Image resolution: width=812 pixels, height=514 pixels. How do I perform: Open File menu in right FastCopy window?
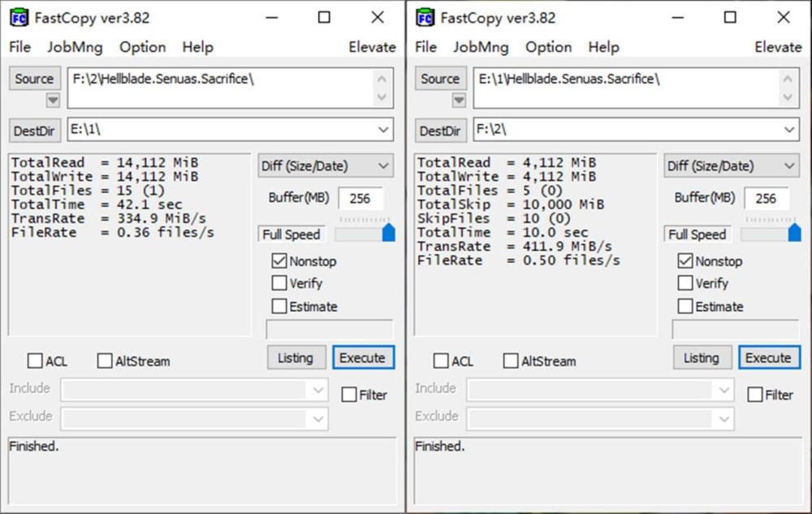tap(426, 47)
